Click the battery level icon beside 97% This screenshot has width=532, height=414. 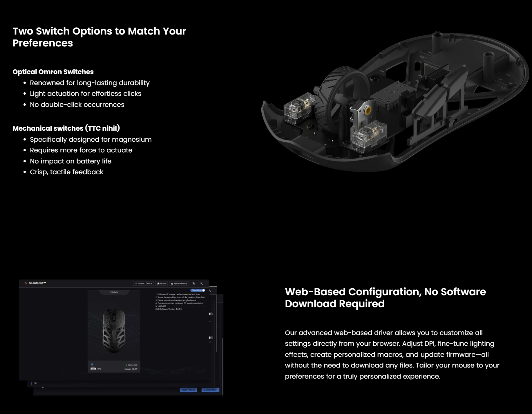pos(93,369)
